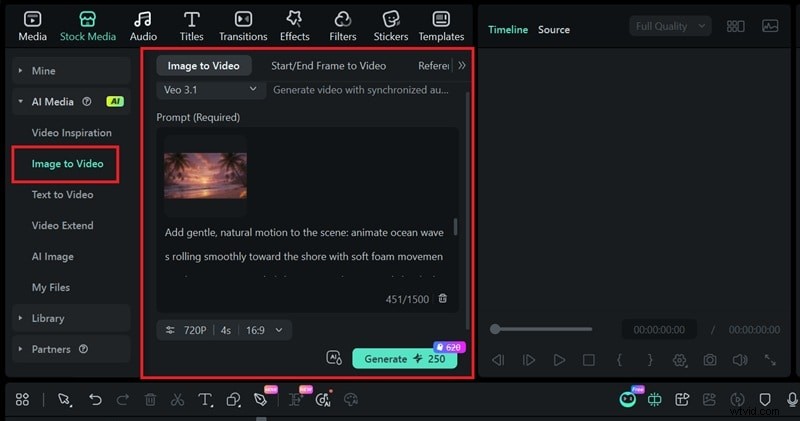Switch to Start/End Frame to Video tab

tap(328, 65)
